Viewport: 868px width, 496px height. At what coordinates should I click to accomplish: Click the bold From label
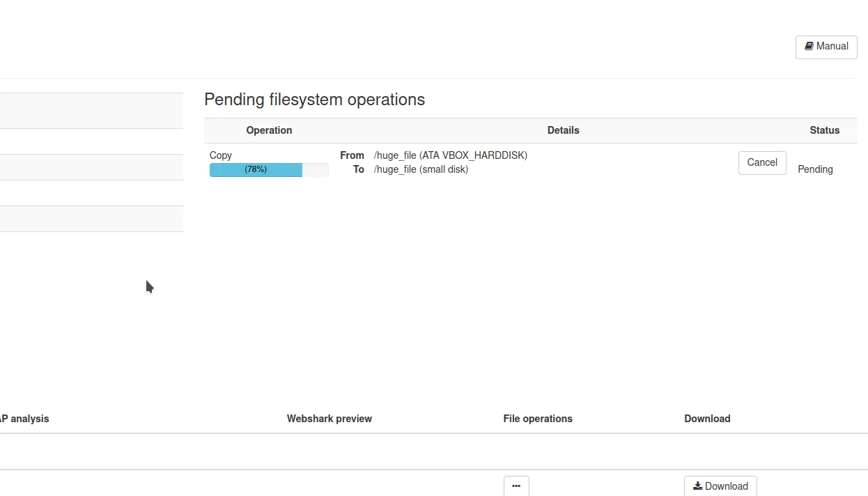tap(352, 155)
